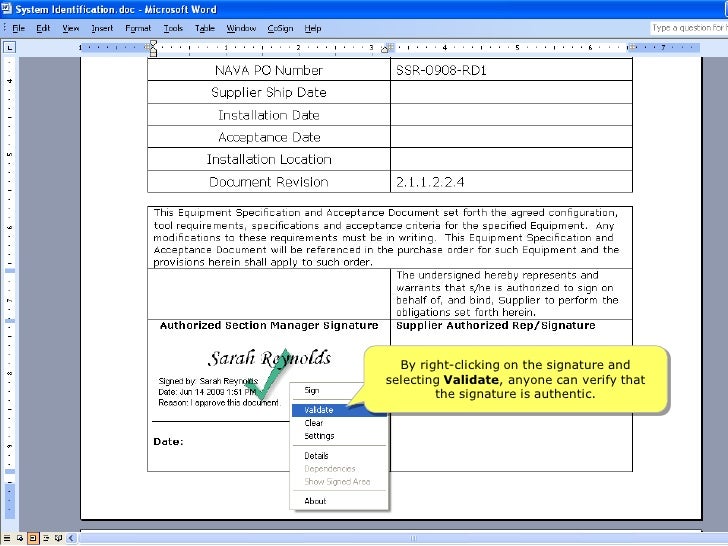
Task: Open the CoSign menu
Action: coord(280,28)
